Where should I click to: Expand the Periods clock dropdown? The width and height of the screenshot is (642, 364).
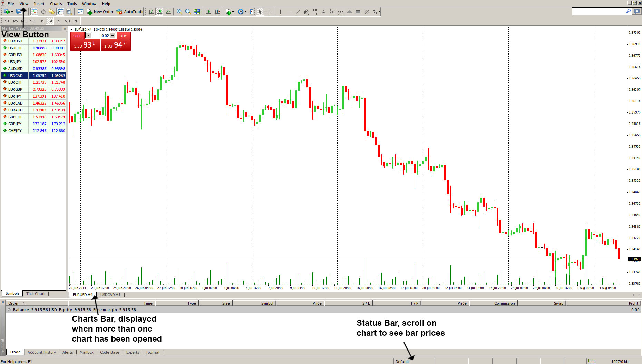[x=245, y=12]
